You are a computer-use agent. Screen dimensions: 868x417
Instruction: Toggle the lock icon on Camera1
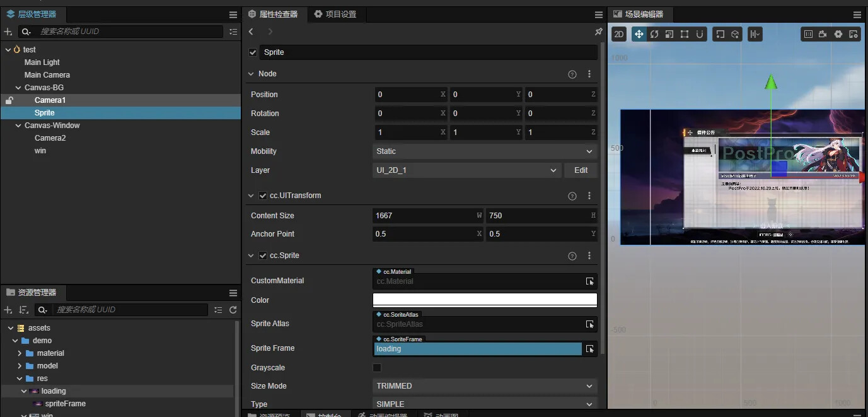[x=9, y=100]
